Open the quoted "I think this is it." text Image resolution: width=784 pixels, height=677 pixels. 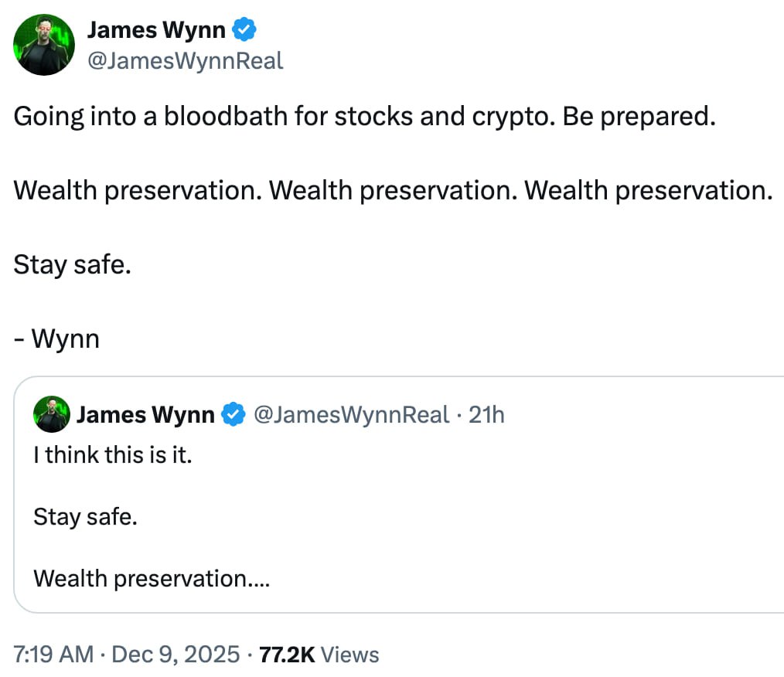click(x=112, y=454)
